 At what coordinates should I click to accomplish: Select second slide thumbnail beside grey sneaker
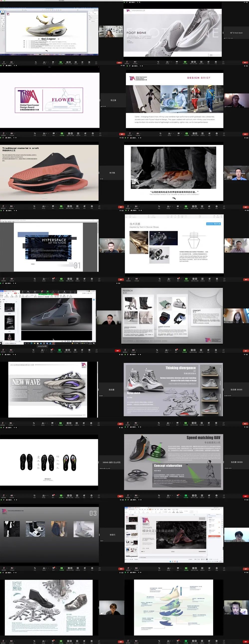(x=9, y=322)
